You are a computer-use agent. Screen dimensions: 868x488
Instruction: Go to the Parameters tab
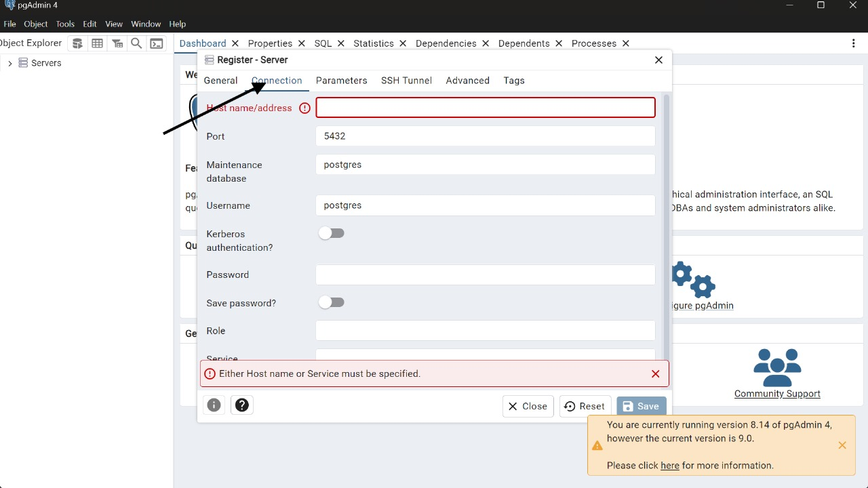point(341,81)
